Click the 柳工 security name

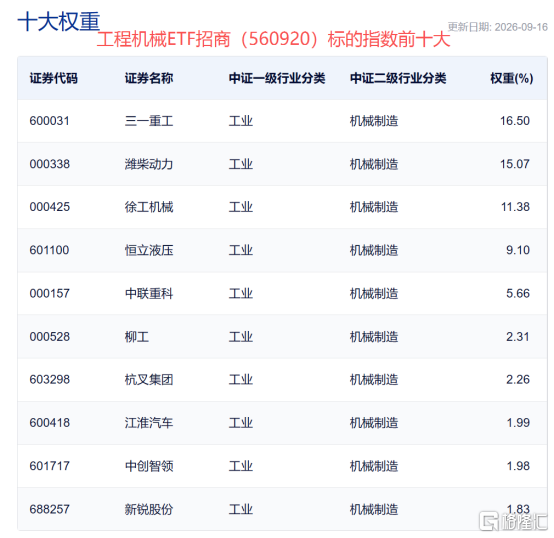tap(137, 337)
